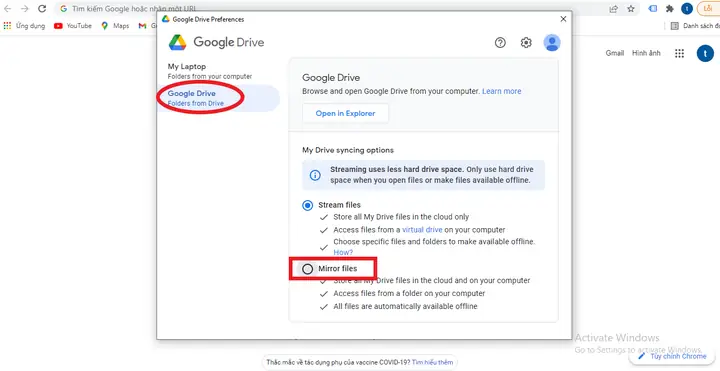Click the Lỗi error button in Chrome toolbar

pos(709,9)
